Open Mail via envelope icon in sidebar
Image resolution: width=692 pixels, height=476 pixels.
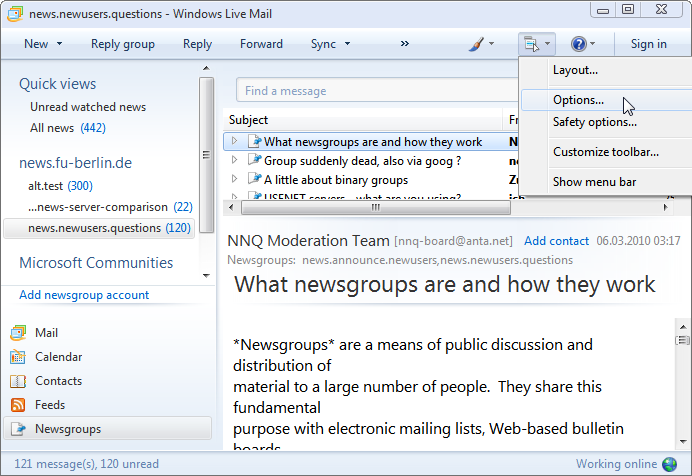[x=18, y=333]
